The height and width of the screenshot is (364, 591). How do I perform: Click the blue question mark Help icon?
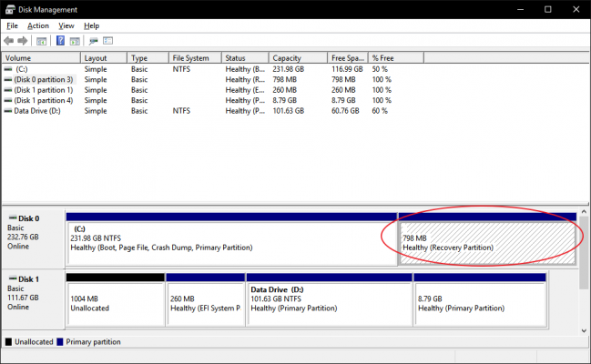point(60,41)
